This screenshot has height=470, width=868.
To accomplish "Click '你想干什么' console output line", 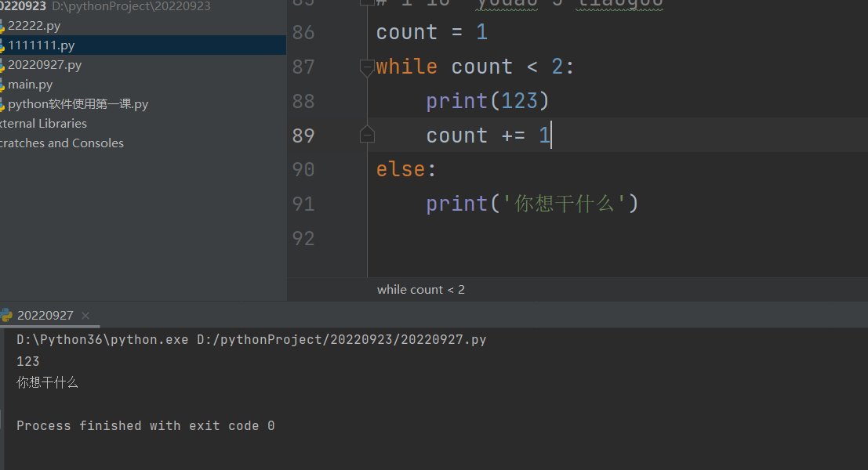I will pyautogui.click(x=47, y=382).
